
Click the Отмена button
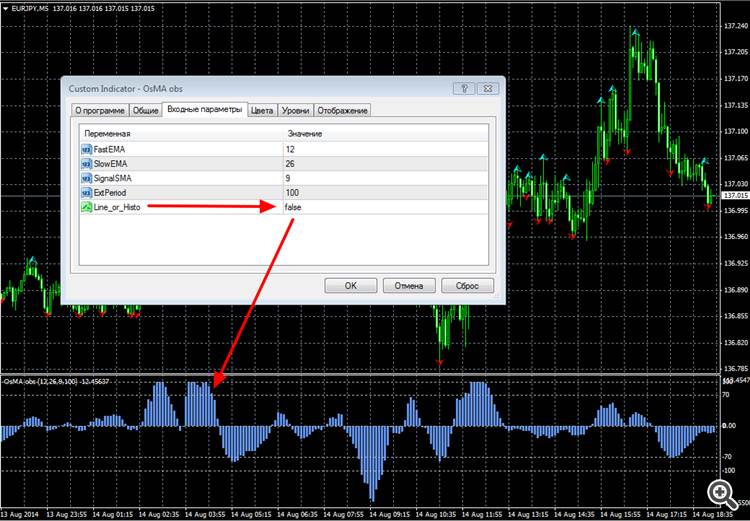coord(409,286)
